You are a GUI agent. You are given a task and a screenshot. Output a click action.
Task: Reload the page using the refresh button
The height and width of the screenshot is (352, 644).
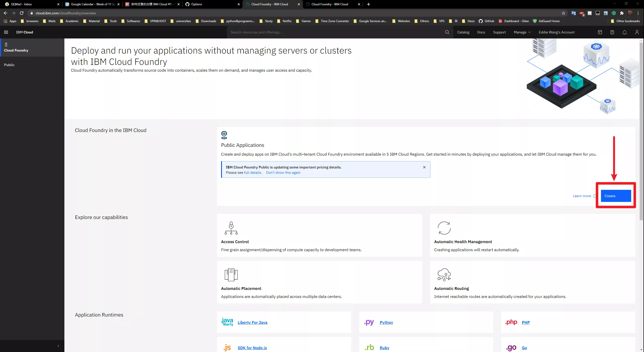click(22, 13)
